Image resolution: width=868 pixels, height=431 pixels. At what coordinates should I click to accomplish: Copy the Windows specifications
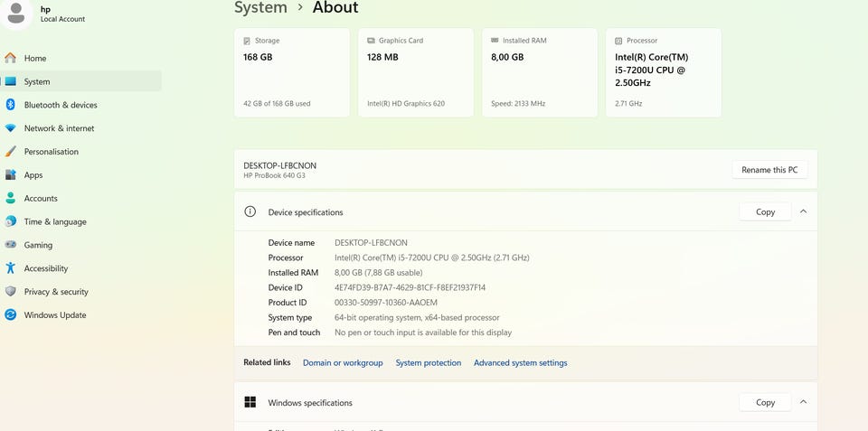pyautogui.click(x=765, y=402)
